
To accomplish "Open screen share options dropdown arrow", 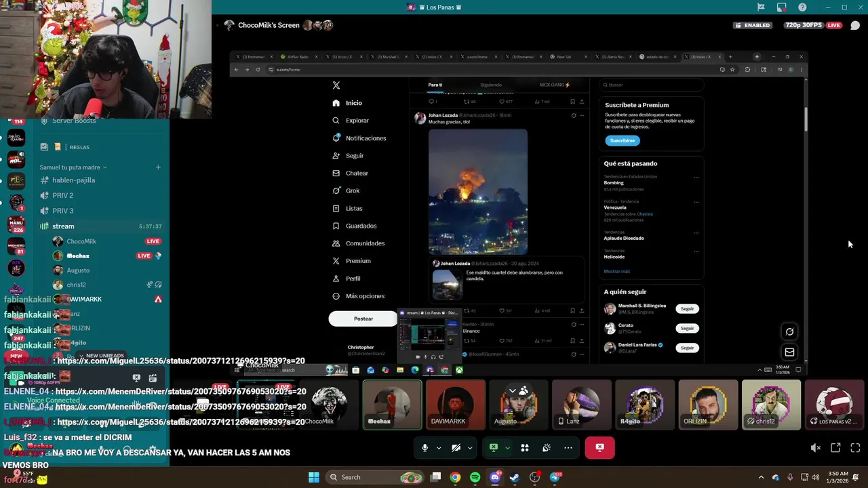I will click(507, 448).
